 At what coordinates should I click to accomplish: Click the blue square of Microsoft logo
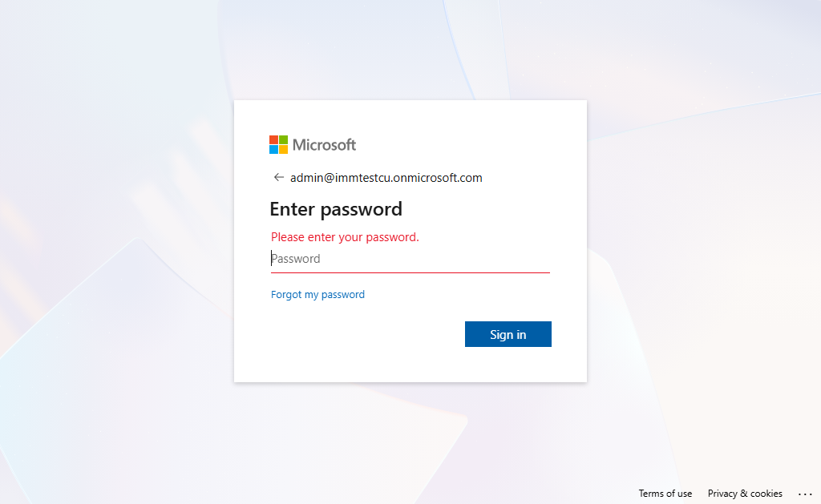click(273, 149)
